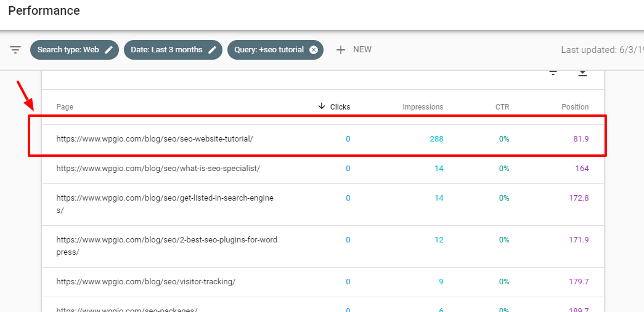
Task: Click impressions value 12
Action: (x=439, y=240)
